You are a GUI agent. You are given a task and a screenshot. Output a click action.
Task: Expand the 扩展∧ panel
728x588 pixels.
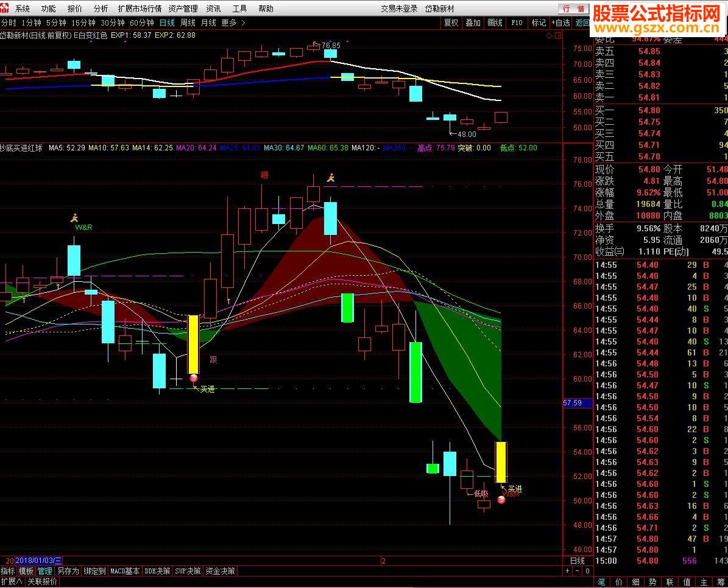pyautogui.click(x=12, y=581)
